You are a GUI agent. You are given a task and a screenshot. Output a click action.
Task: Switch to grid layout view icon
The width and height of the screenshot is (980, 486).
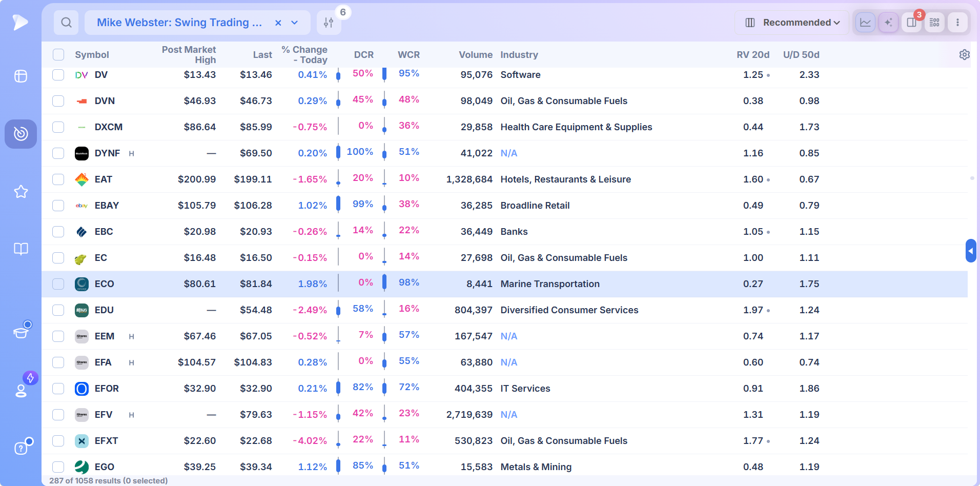(934, 23)
